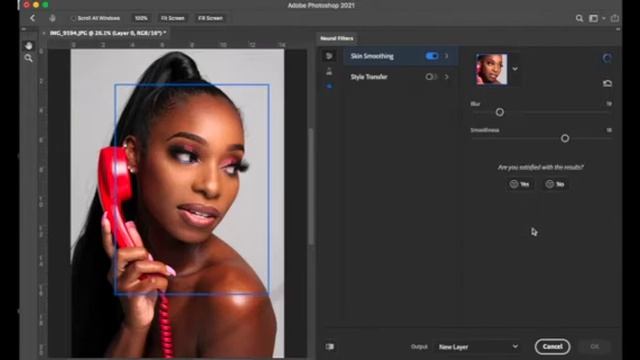Toggle Scroll All Windows checkbox
This screenshot has height=360, width=640.
pyautogui.click(x=73, y=18)
